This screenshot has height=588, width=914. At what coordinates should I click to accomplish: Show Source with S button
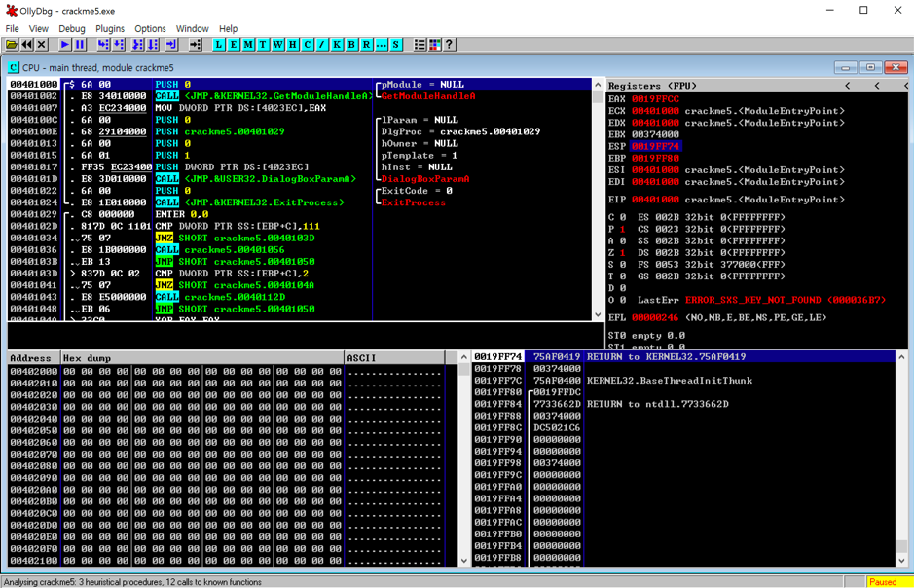(x=396, y=44)
